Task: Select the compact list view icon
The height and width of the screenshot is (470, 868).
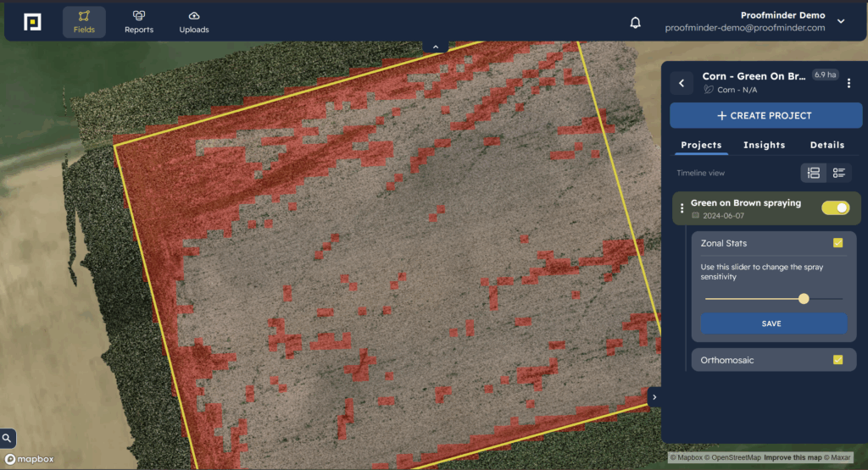Action: coord(838,173)
